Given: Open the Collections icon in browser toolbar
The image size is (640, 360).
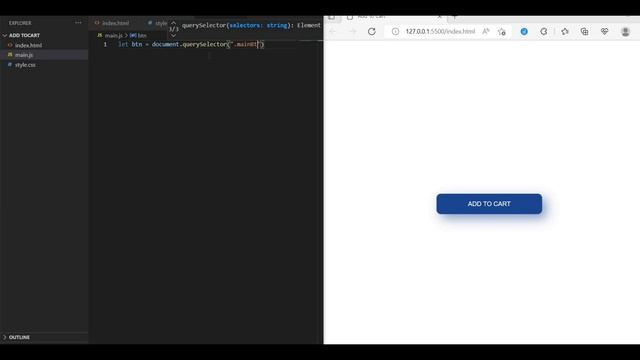Looking at the screenshot, I should tap(584, 31).
